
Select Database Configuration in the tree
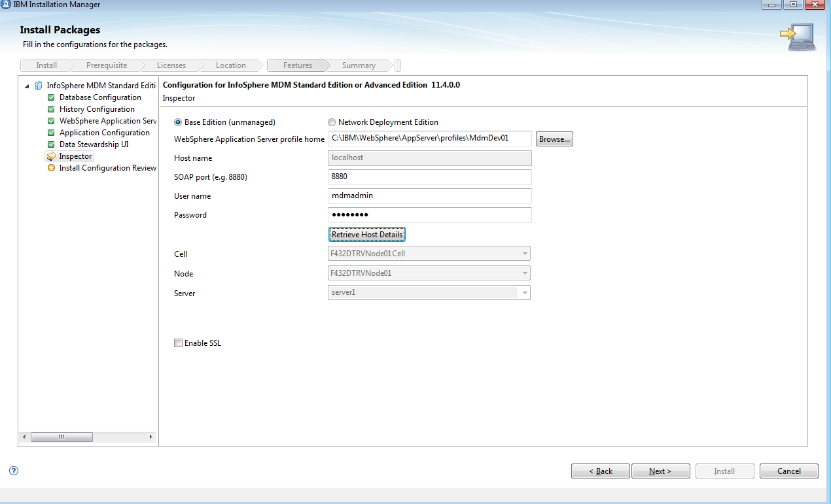(100, 97)
